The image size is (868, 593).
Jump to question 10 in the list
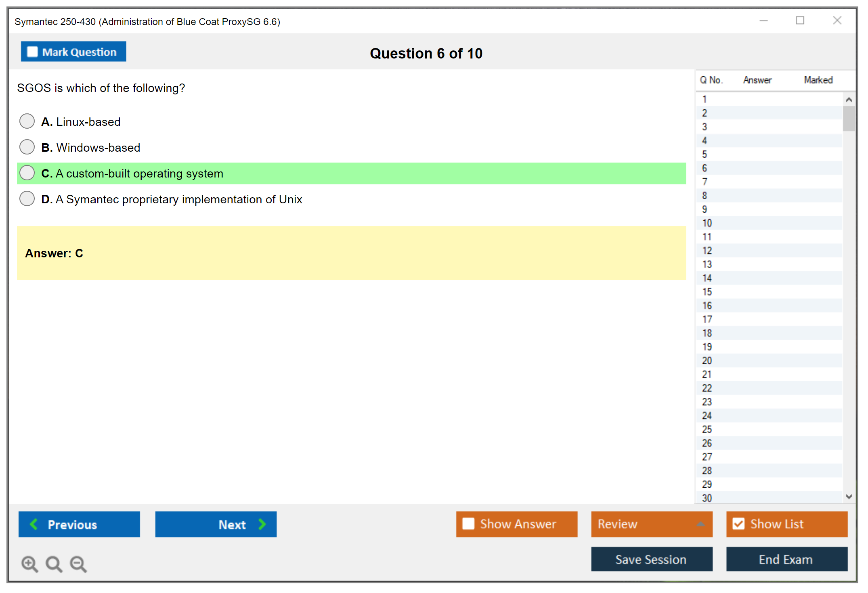tap(707, 223)
